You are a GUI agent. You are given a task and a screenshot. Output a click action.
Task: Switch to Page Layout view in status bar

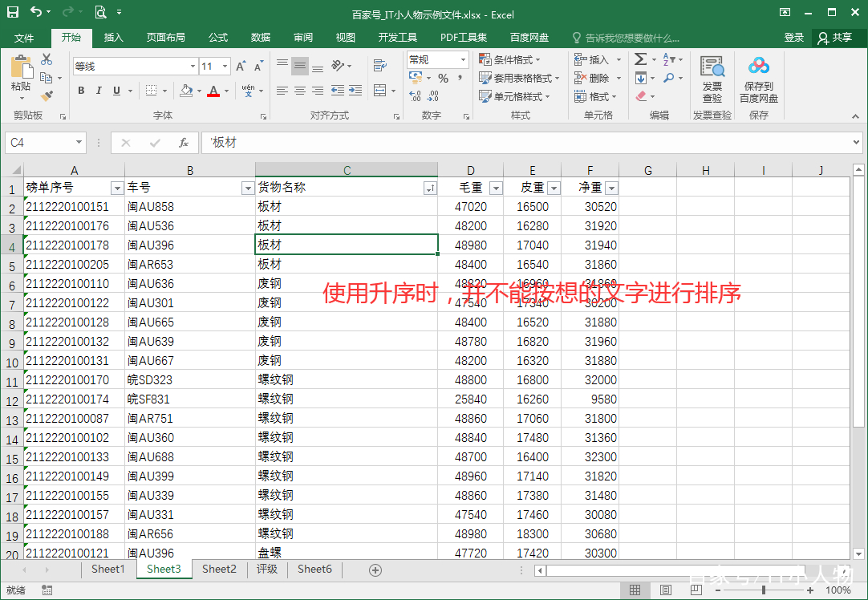665,590
